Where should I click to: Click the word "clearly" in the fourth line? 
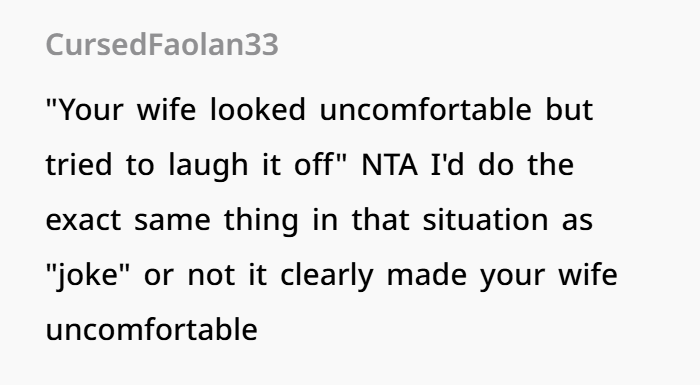[326, 276]
